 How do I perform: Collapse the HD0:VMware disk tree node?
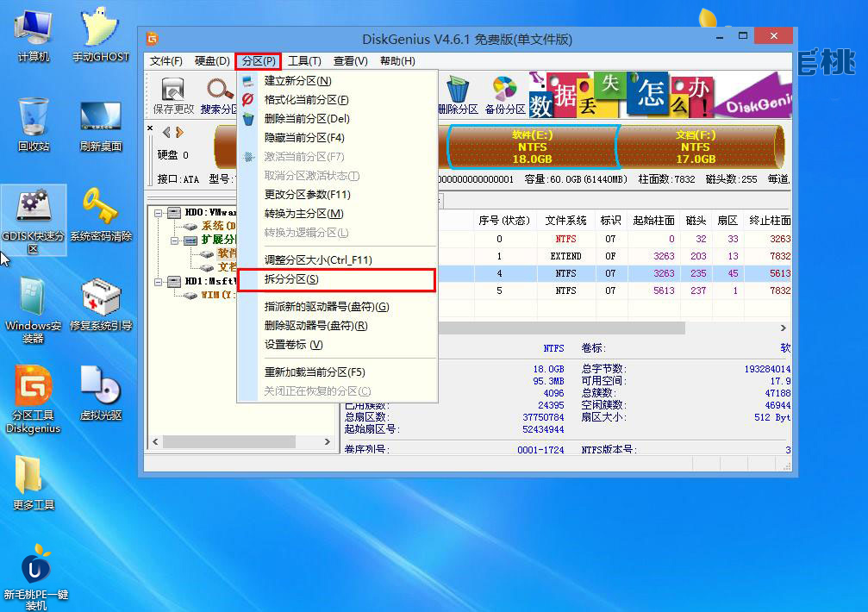159,213
